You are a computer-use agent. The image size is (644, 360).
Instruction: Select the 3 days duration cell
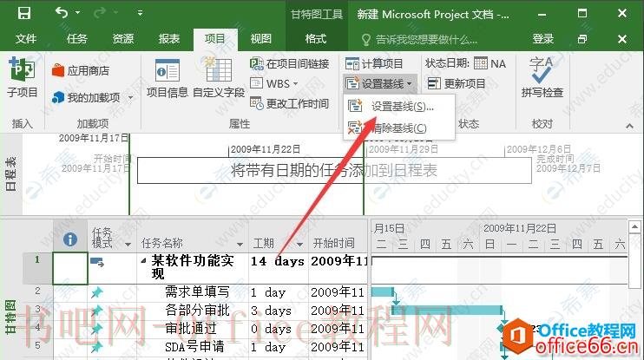click(x=279, y=311)
